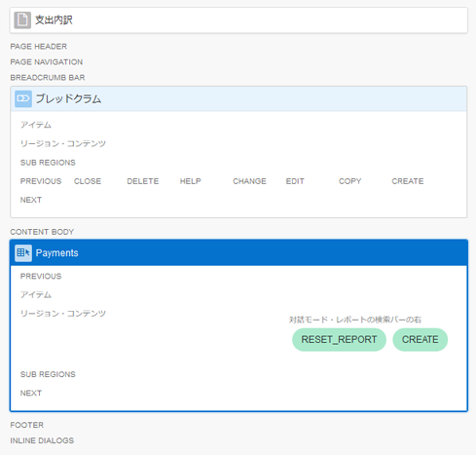This screenshot has height=455, width=476.
Task: Click the CLOSE slot in breadcrumb region
Action: point(88,181)
